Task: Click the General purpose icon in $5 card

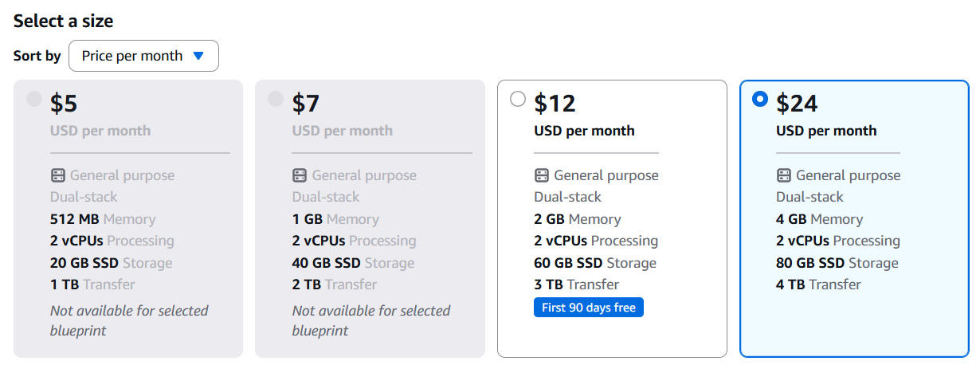Action: click(x=57, y=175)
